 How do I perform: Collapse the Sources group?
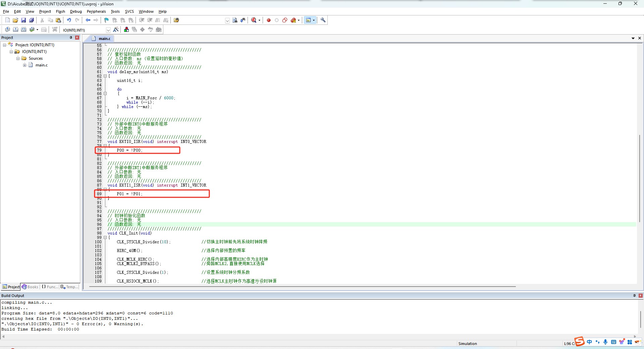18,58
